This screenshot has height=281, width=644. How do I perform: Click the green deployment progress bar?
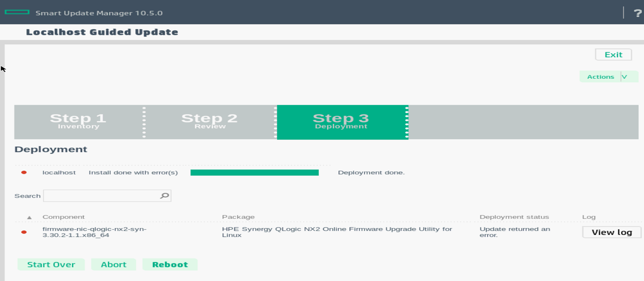coord(255,173)
